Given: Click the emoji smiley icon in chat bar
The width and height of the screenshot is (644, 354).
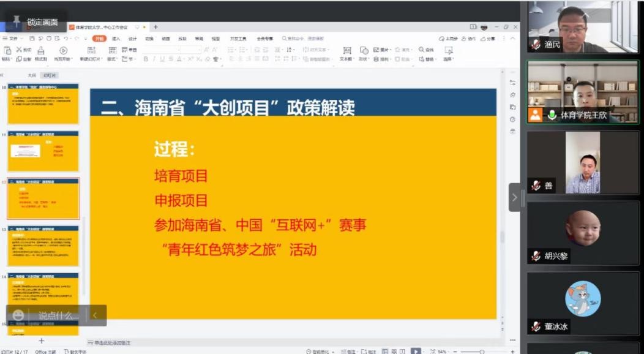Looking at the screenshot, I should tap(18, 315).
